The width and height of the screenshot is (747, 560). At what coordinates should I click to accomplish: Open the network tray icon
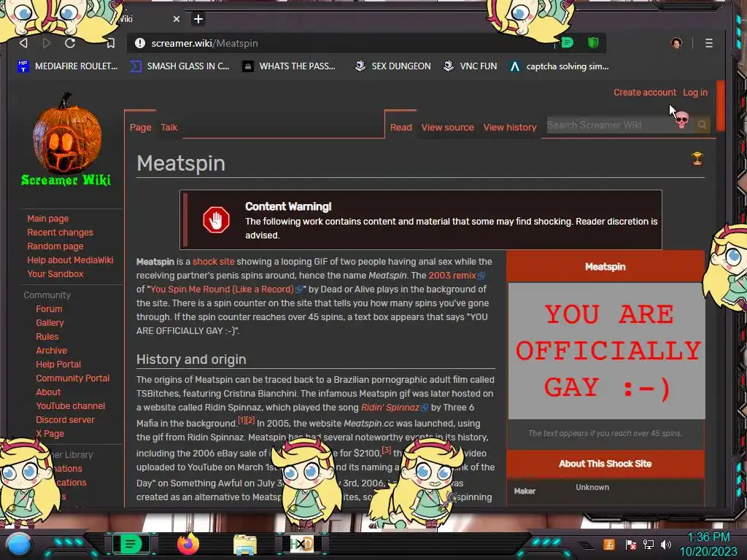click(649, 544)
